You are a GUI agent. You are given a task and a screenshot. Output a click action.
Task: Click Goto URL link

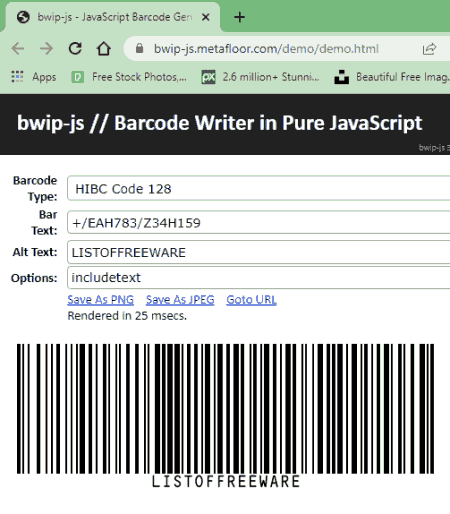click(251, 300)
